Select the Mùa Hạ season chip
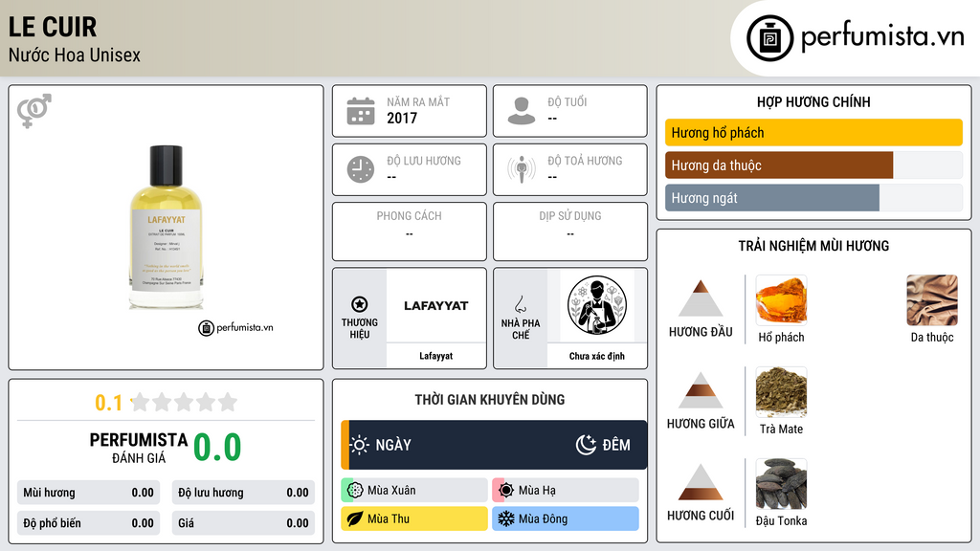Viewport: 980px width, 551px height. (566, 491)
